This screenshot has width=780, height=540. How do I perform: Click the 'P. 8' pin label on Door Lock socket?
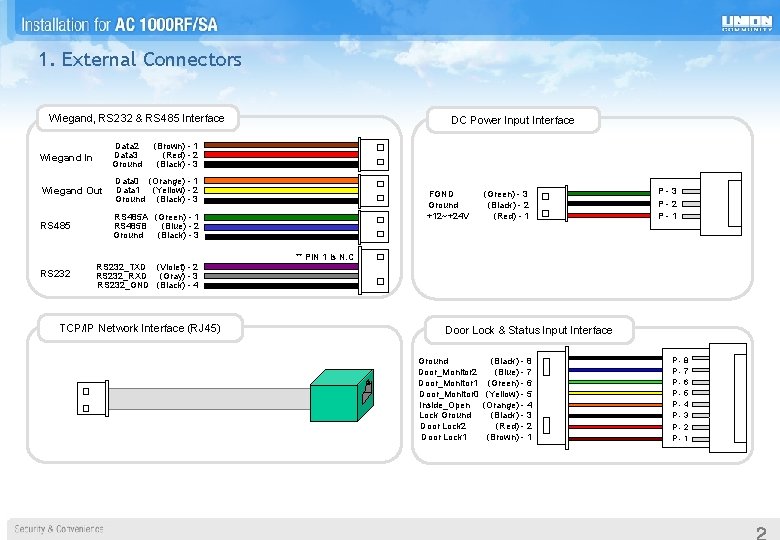[x=680, y=360]
